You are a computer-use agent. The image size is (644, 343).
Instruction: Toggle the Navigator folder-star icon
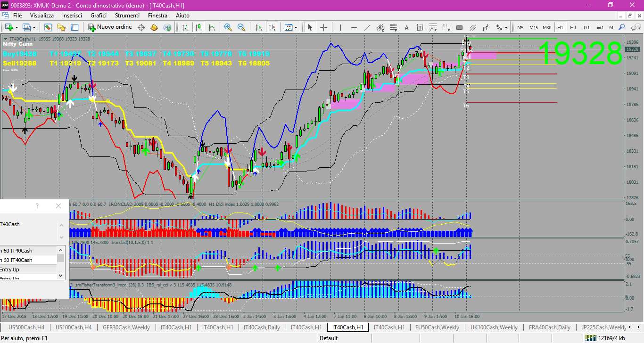pyautogui.click(x=61, y=27)
